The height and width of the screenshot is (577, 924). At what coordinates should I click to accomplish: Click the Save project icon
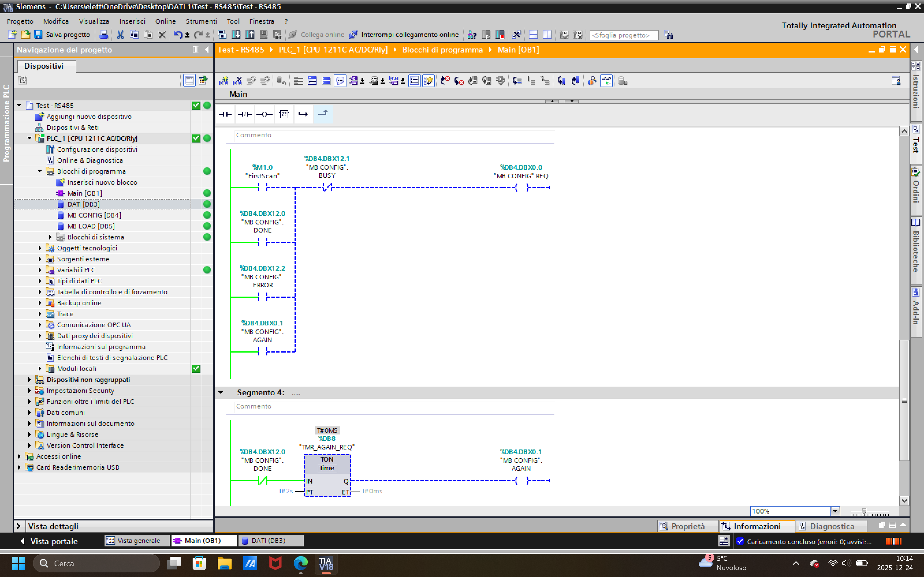[x=38, y=35]
